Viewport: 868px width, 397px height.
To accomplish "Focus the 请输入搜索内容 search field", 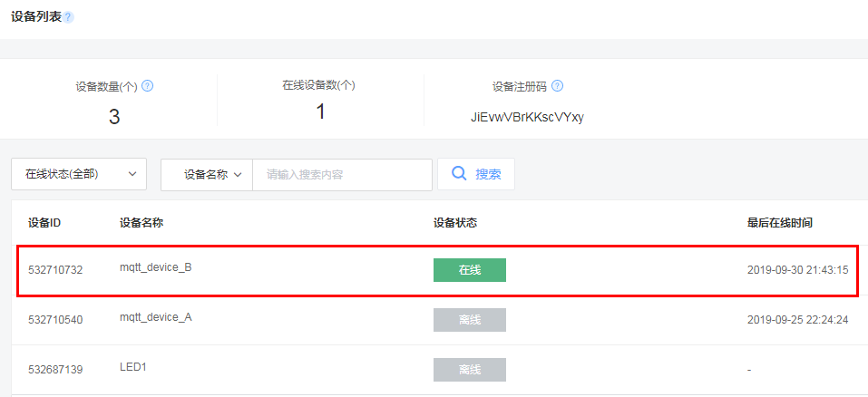I will click(342, 175).
